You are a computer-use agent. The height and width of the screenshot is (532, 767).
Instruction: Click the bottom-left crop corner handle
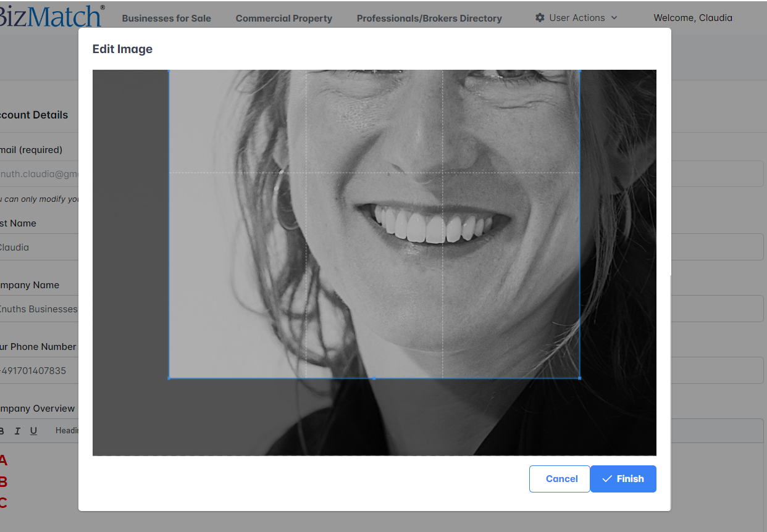(x=169, y=378)
